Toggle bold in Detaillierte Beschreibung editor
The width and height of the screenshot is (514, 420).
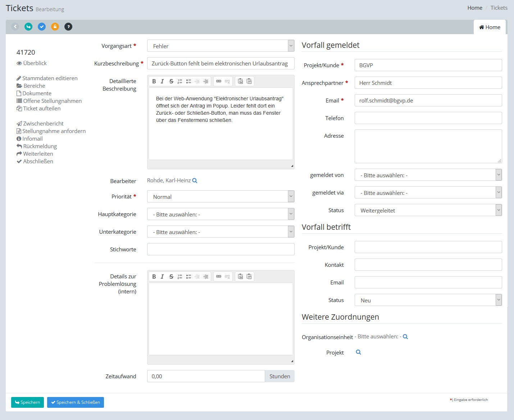coord(154,81)
